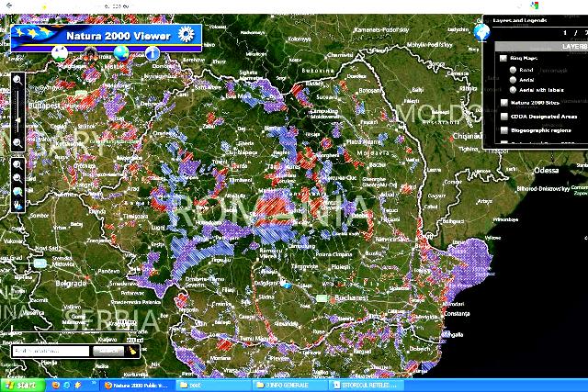Click zoom-in magnifier atop the zoom slider
The width and height of the screenshot is (588, 392).
click(17, 80)
